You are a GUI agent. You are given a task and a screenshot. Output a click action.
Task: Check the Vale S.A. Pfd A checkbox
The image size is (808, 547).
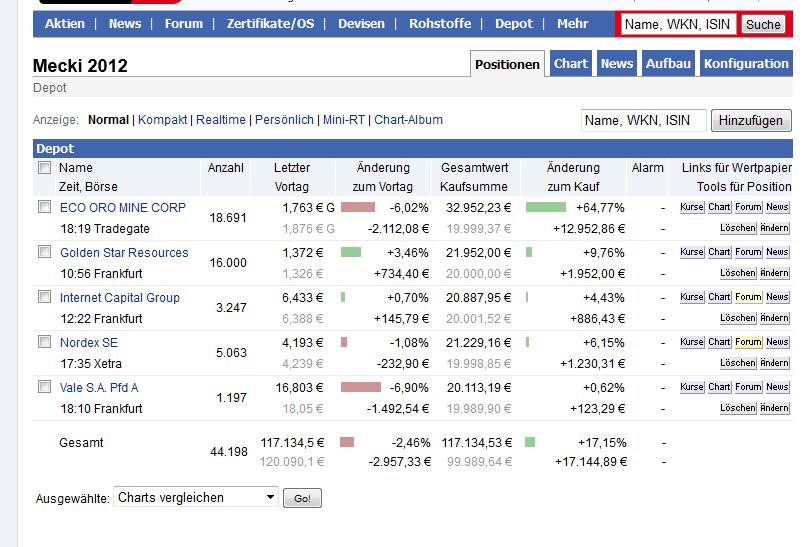point(45,387)
